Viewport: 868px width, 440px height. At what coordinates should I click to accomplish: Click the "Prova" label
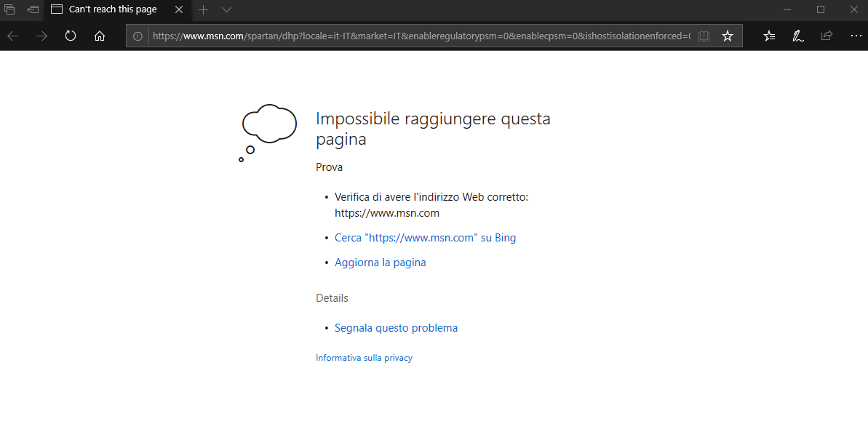(x=330, y=167)
